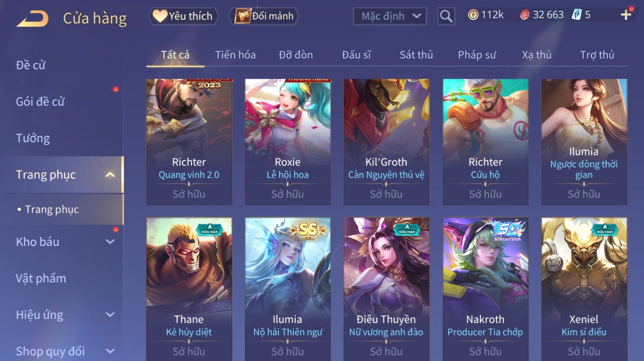Viewport: 644px width, 361px height.
Task: Switch to the Pháp sư tab
Action: (477, 55)
